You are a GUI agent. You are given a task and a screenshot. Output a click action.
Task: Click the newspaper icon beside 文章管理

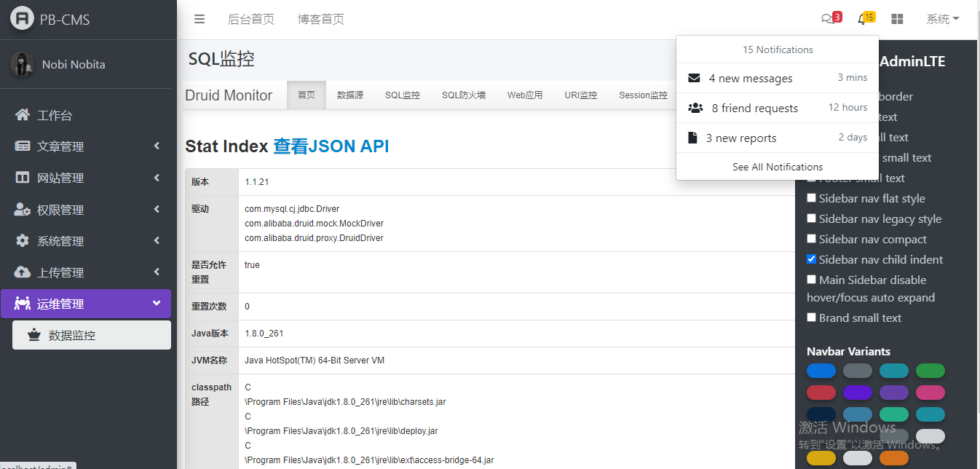pos(23,146)
